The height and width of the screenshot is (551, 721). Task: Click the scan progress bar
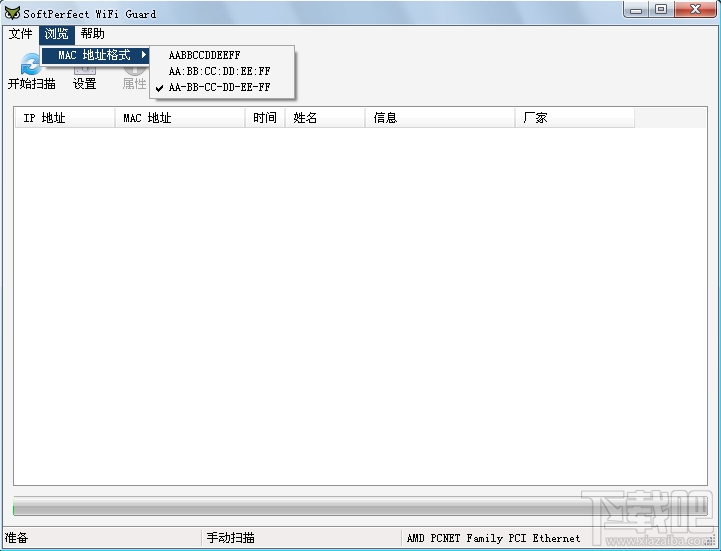[x=360, y=506]
